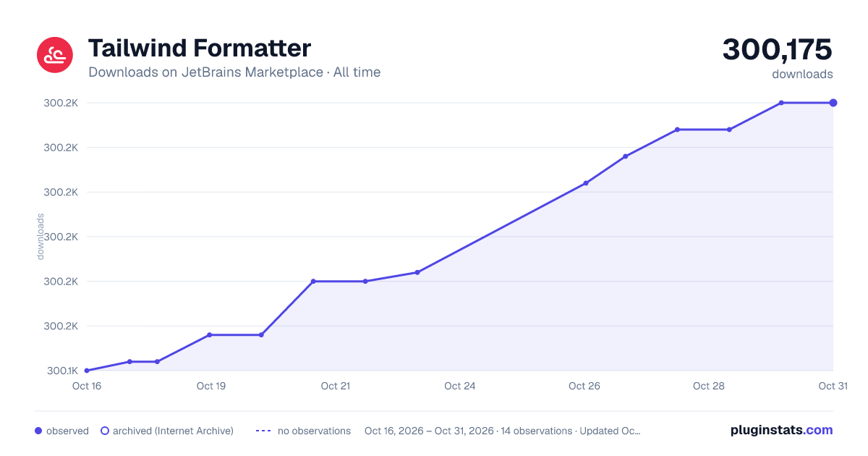Click the 'downloads' label under the total

pos(802,74)
